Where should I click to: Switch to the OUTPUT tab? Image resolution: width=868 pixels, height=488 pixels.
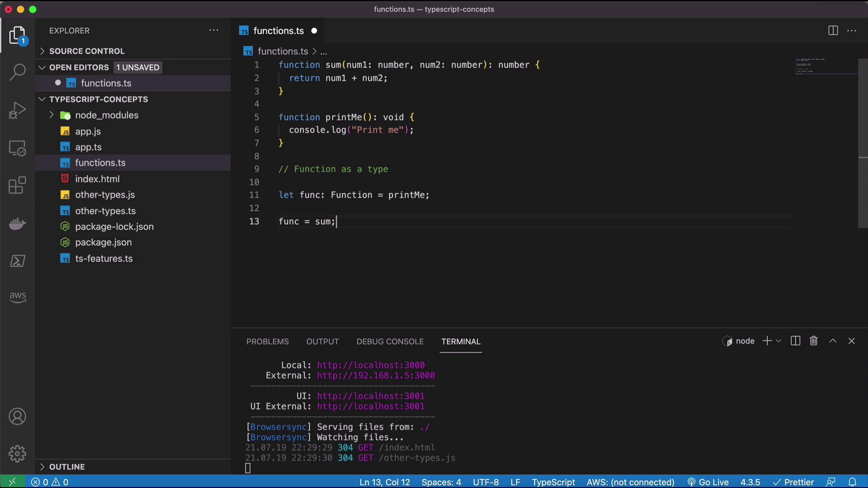coord(322,342)
